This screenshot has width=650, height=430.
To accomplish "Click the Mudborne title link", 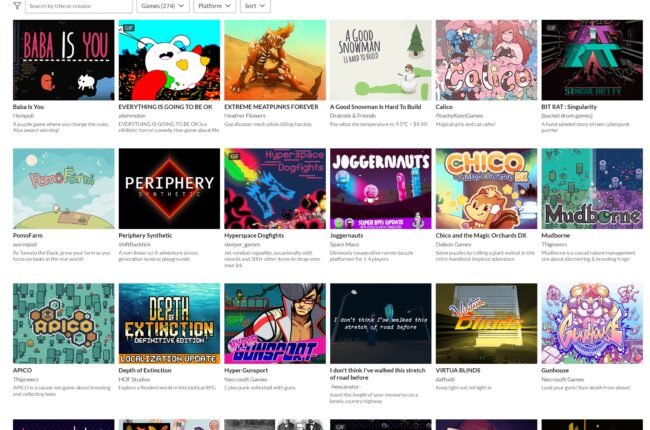I will (x=555, y=235).
